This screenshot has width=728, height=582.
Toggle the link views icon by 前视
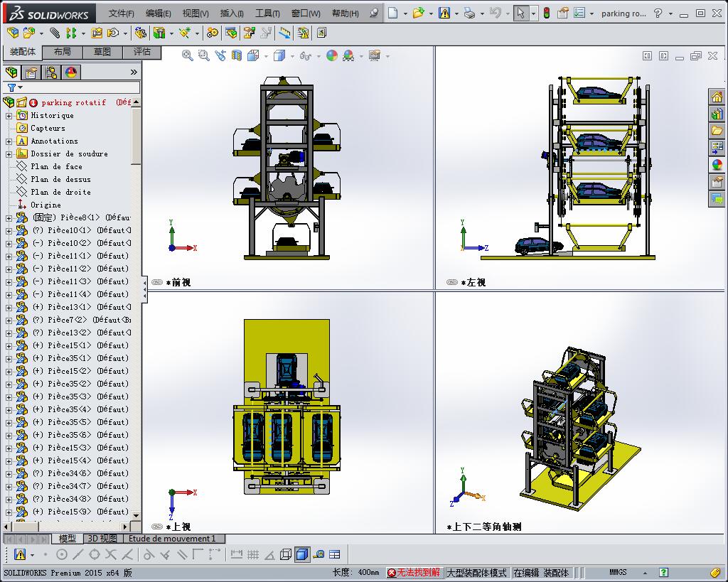pos(157,282)
